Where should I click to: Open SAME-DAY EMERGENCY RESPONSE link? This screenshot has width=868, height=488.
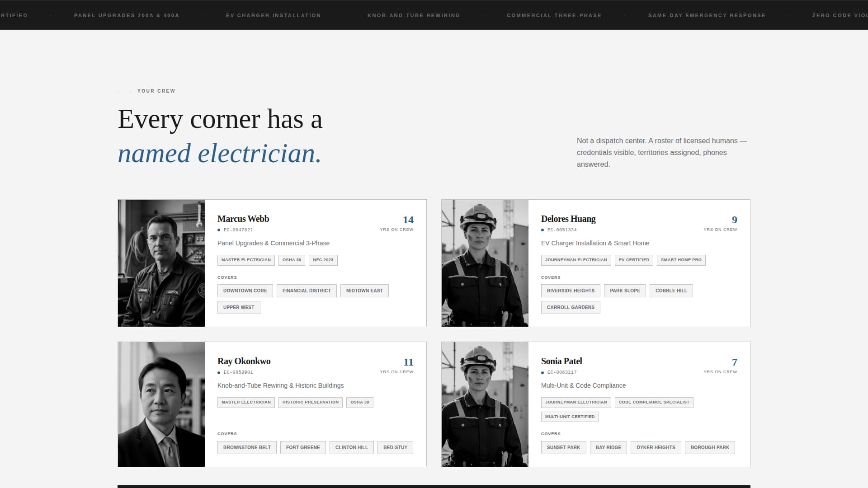(707, 15)
